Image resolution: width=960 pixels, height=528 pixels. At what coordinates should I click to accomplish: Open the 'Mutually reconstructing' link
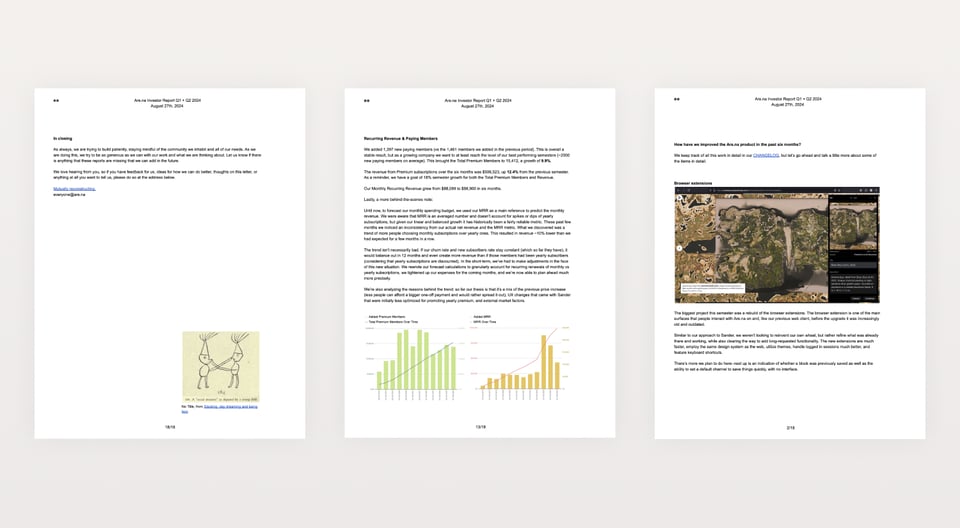point(74,188)
